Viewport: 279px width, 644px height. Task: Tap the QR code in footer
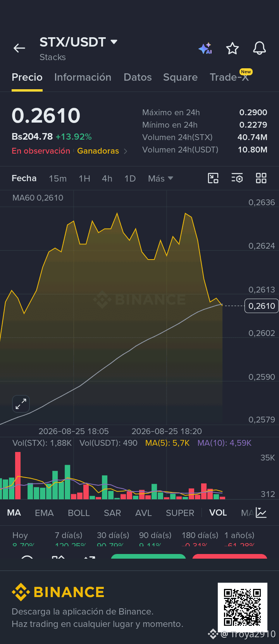click(x=243, y=607)
